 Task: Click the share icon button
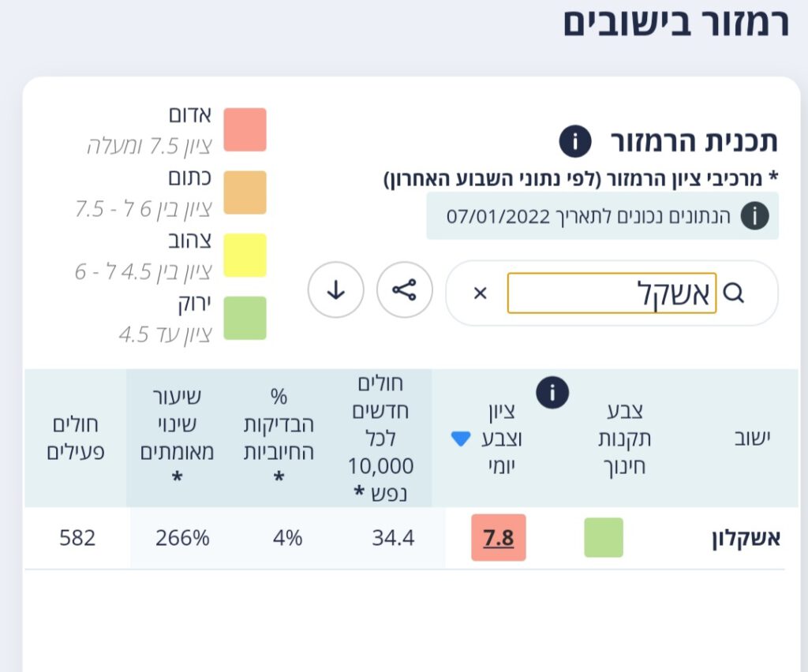coord(404,290)
